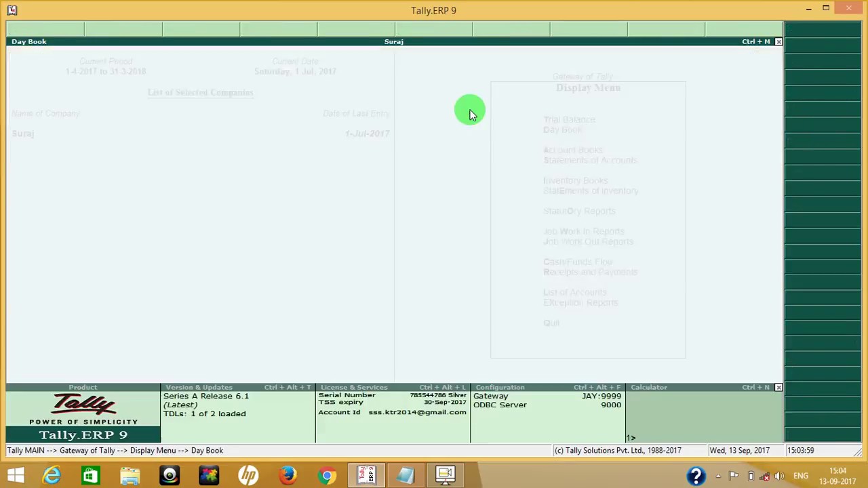Viewport: 868px width, 488px height.
Task: Open network status tray icon
Action: [x=765, y=476]
